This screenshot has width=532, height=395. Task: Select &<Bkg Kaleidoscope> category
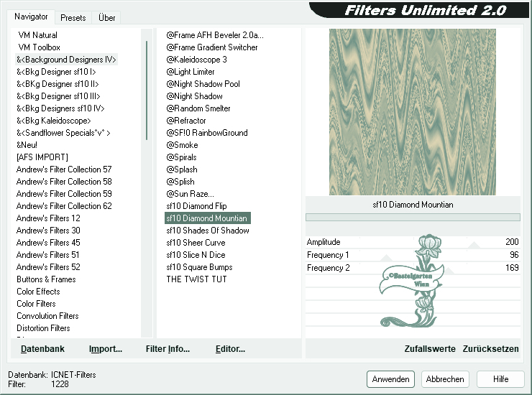pos(54,121)
